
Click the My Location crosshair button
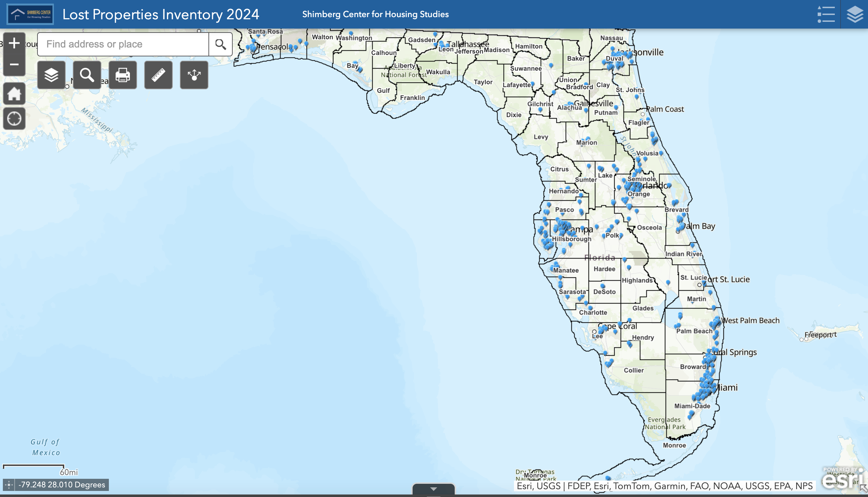pyautogui.click(x=14, y=119)
